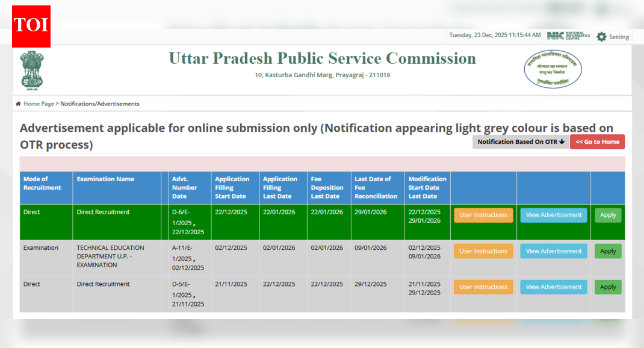Click the Home Page breadcrumb link

(x=37, y=104)
